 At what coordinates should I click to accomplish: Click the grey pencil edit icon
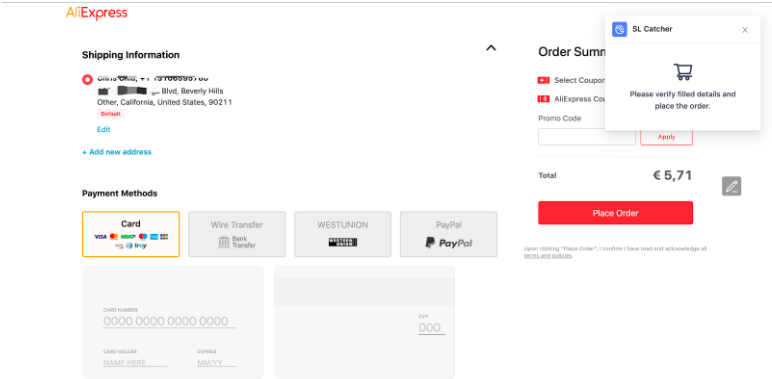tap(732, 186)
